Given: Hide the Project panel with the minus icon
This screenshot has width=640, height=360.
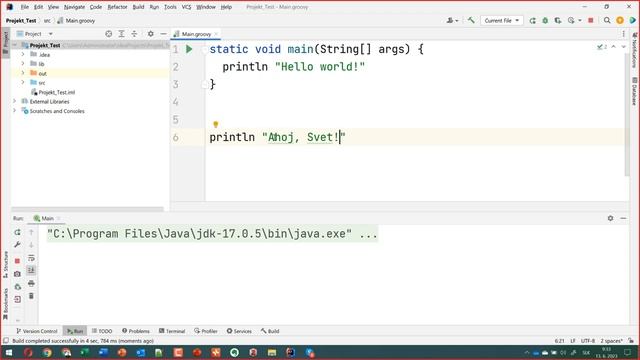Looking at the screenshot, I should (163, 34).
